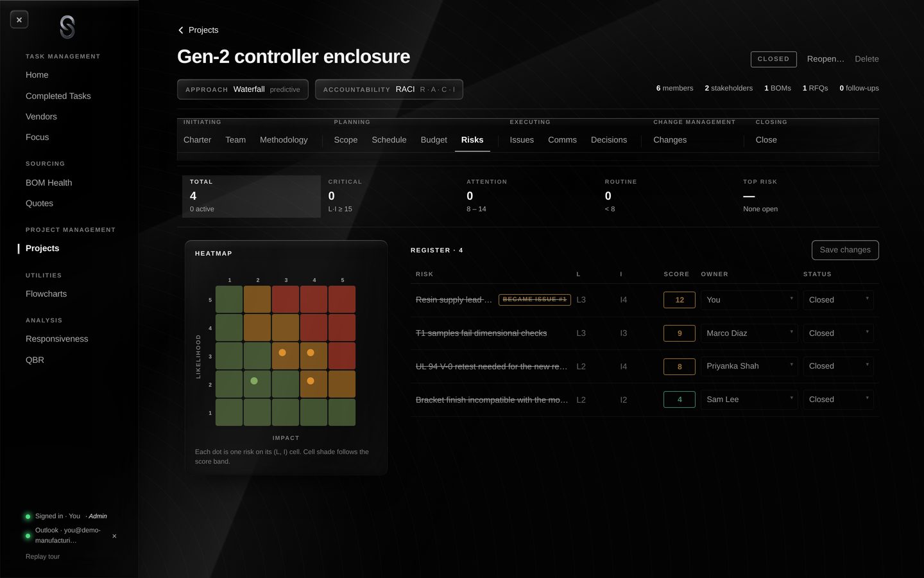Viewport: 924px width, 578px height.
Task: Close the sidebar with the X icon
Action: click(x=19, y=20)
